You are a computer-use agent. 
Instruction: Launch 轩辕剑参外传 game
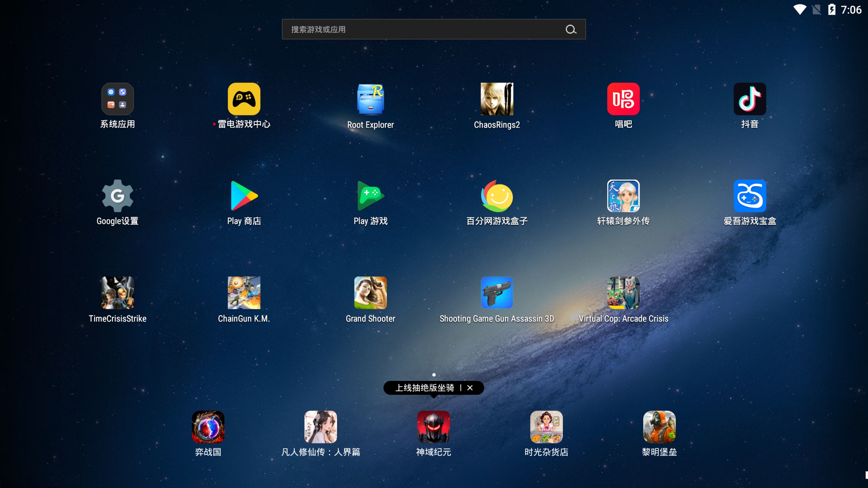point(623,196)
